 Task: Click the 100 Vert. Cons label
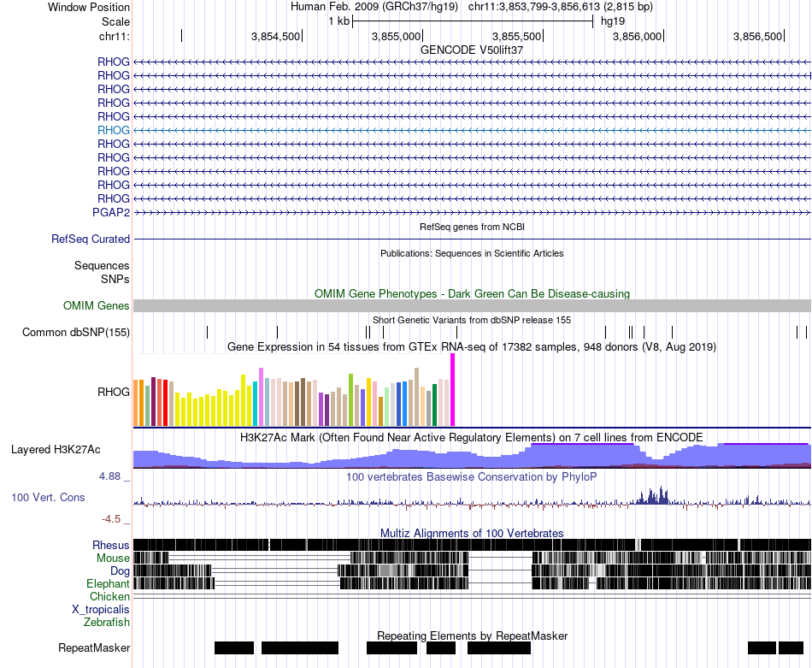coord(48,498)
